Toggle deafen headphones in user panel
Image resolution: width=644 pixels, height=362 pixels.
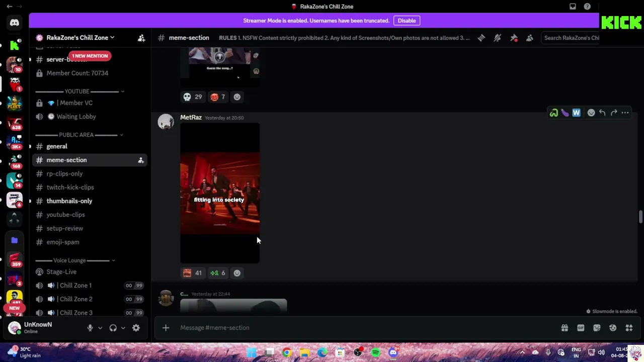pyautogui.click(x=113, y=328)
